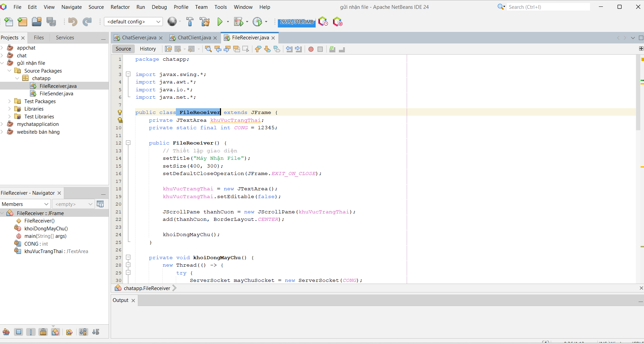Screen dimensions: 644x344
Task: Click the Build Project hammer icon
Action: point(190,22)
